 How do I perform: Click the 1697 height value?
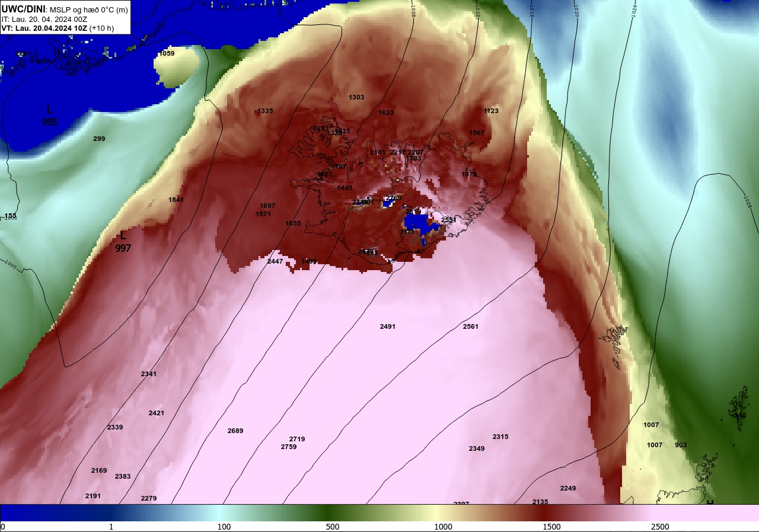pos(267,206)
